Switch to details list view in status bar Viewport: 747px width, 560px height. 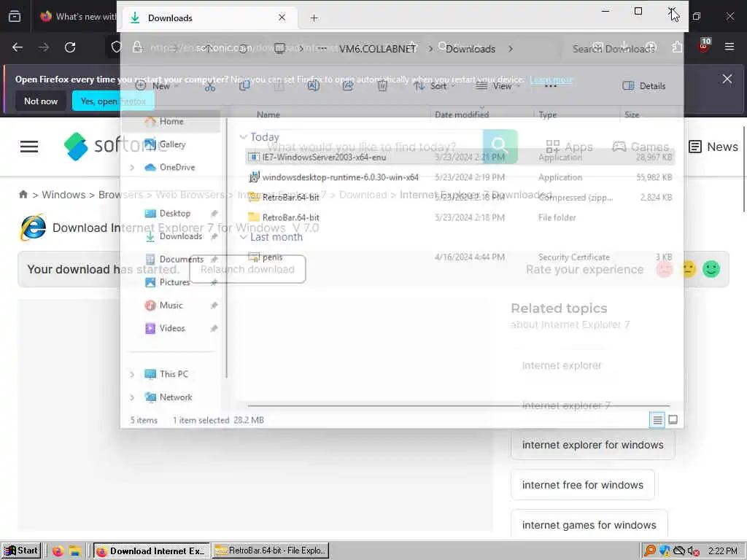pyautogui.click(x=657, y=419)
